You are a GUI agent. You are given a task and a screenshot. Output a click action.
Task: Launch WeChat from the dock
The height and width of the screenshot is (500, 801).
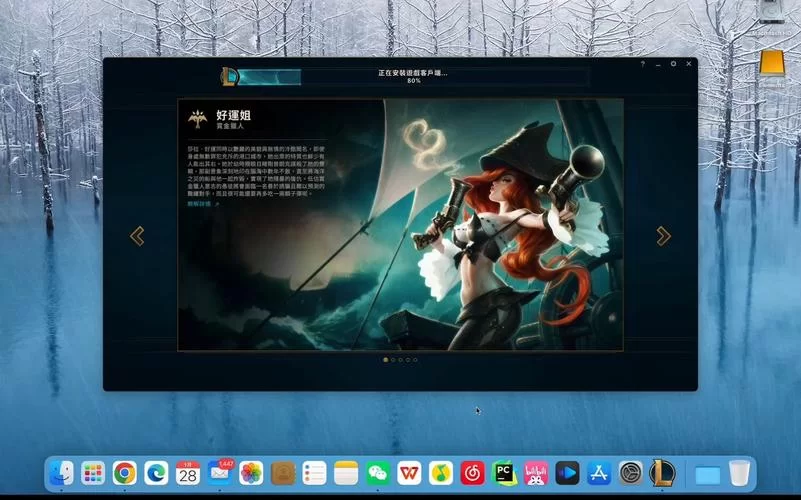(x=378, y=473)
